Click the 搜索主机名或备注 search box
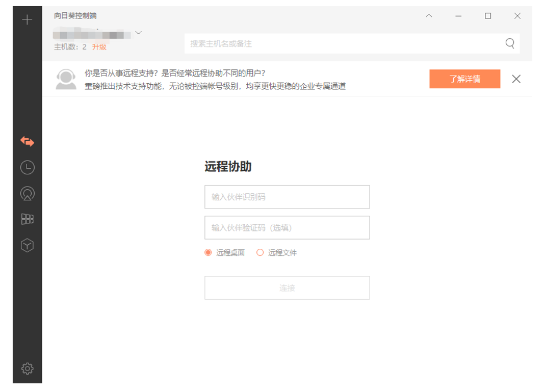549x392 pixels. 343,43
